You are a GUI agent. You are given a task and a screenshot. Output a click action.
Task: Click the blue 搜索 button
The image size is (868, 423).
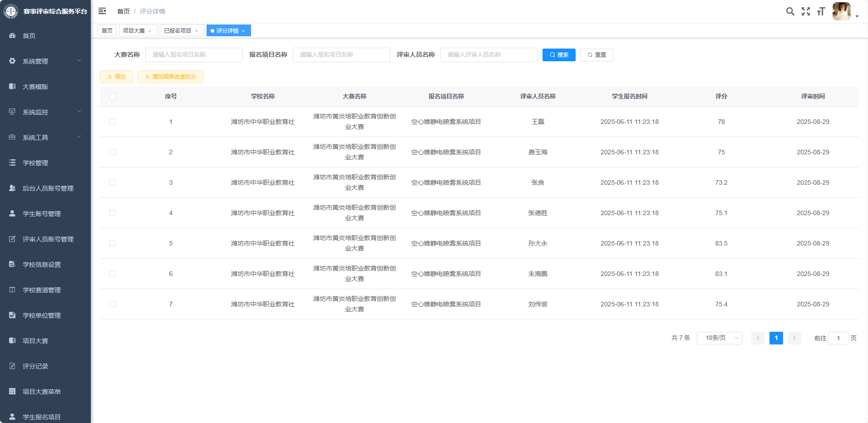[x=559, y=55]
